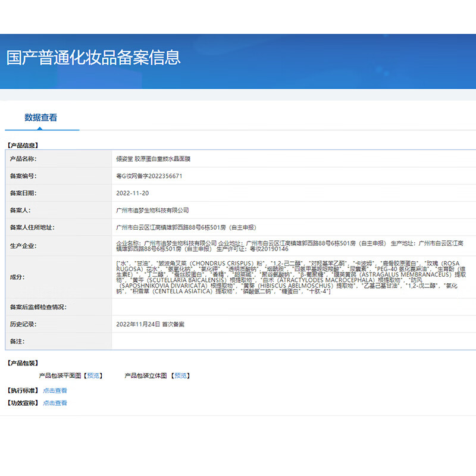Click the 产品包装平面图 label
The width and height of the screenshot is (476, 476).
[60, 376]
